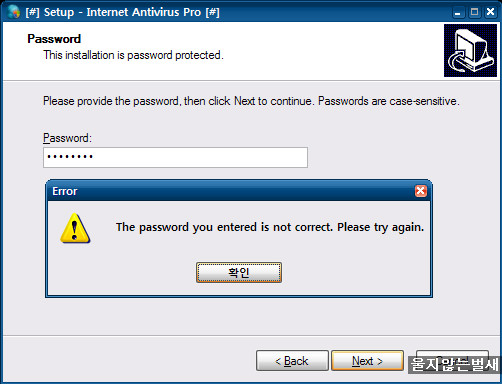Click the installer computer icon in header

coord(470,50)
